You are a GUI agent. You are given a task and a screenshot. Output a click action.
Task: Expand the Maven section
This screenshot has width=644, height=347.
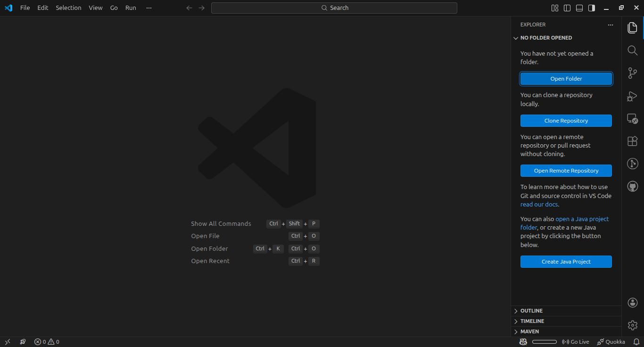(x=566, y=331)
